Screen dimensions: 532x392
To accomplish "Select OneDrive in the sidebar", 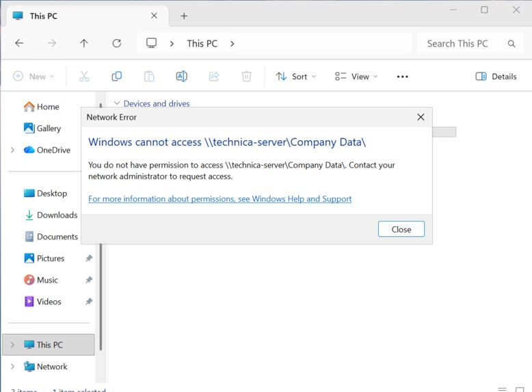I will [46, 150].
